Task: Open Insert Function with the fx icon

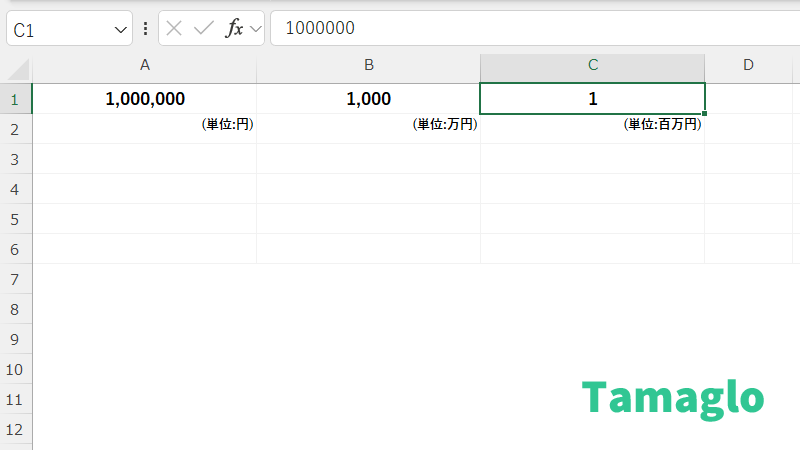Action: pos(234,28)
